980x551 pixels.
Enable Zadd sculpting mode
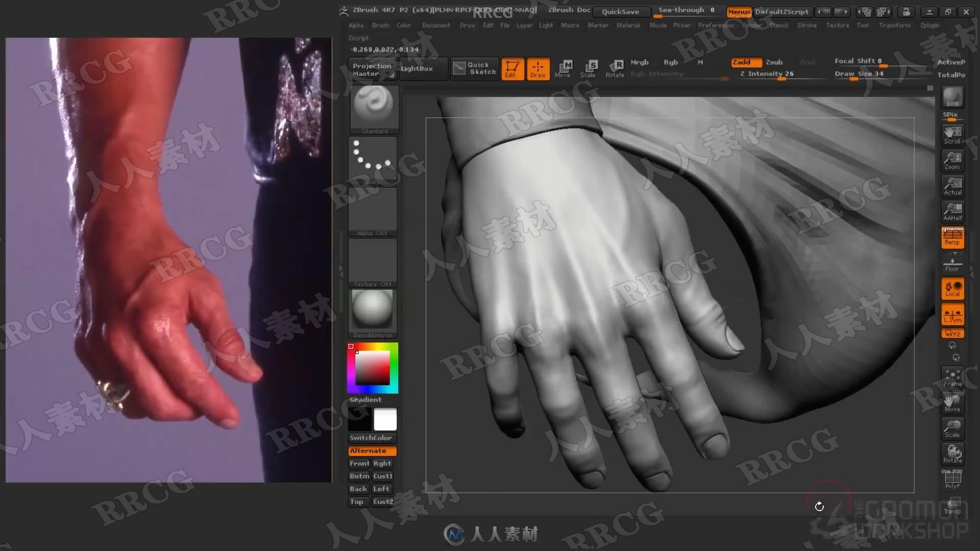[742, 61]
